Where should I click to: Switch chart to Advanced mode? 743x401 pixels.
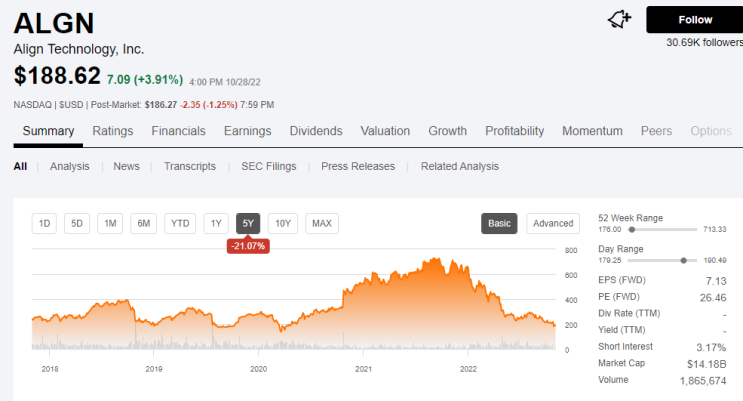[553, 223]
